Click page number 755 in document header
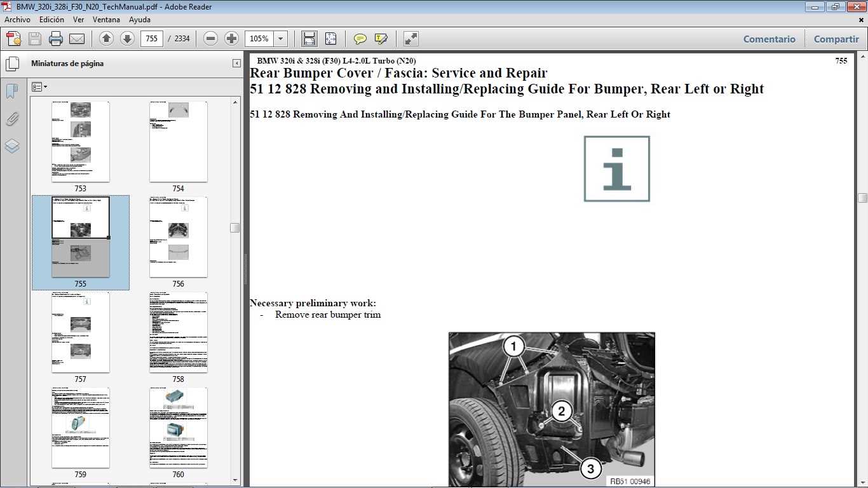 (841, 61)
